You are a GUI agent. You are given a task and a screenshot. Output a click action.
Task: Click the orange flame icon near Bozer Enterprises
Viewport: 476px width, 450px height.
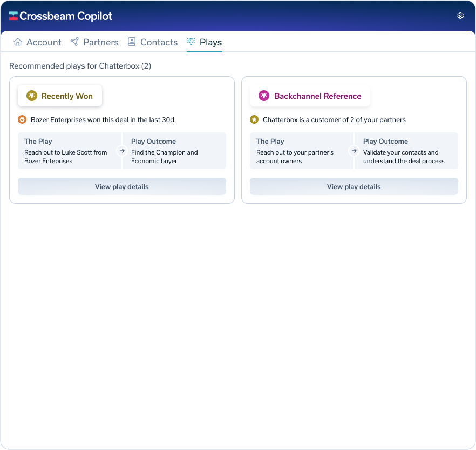point(22,120)
